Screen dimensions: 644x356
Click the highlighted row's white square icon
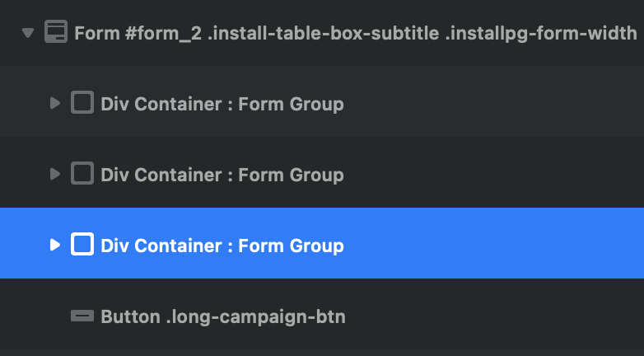[82, 245]
